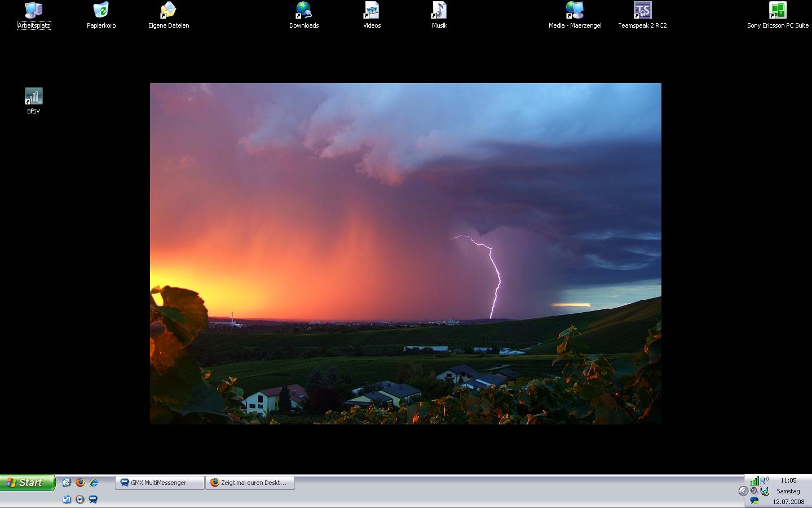The image size is (812, 508).
Task: Select the Videos shortcut icon
Action: point(372,15)
